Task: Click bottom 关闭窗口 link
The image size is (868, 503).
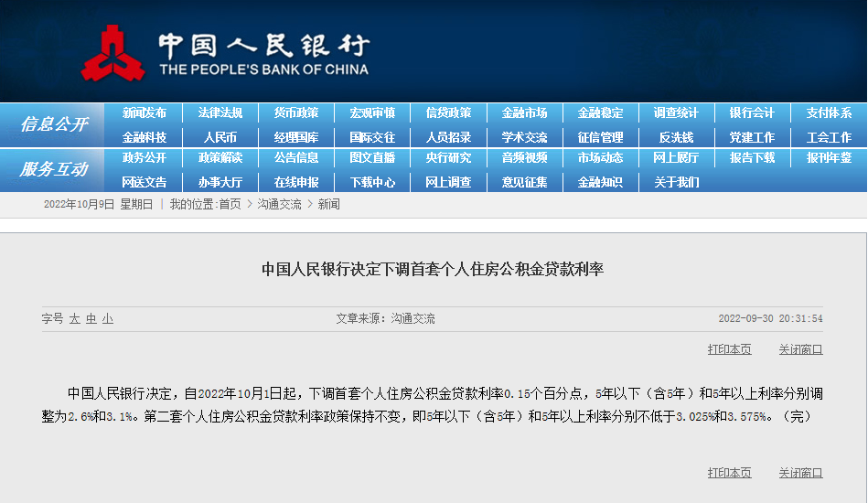Action: click(800, 473)
